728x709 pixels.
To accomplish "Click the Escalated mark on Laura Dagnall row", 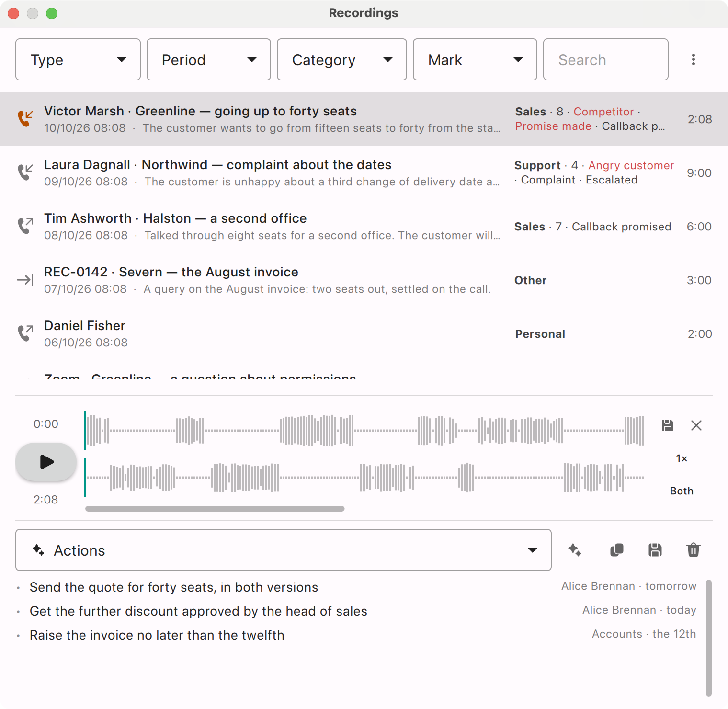I will (x=612, y=180).
